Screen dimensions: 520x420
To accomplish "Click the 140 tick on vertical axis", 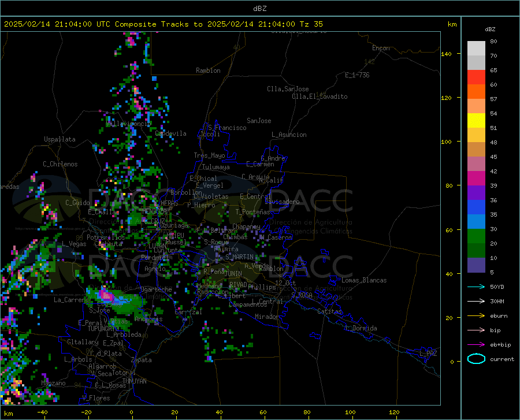I will [446, 54].
